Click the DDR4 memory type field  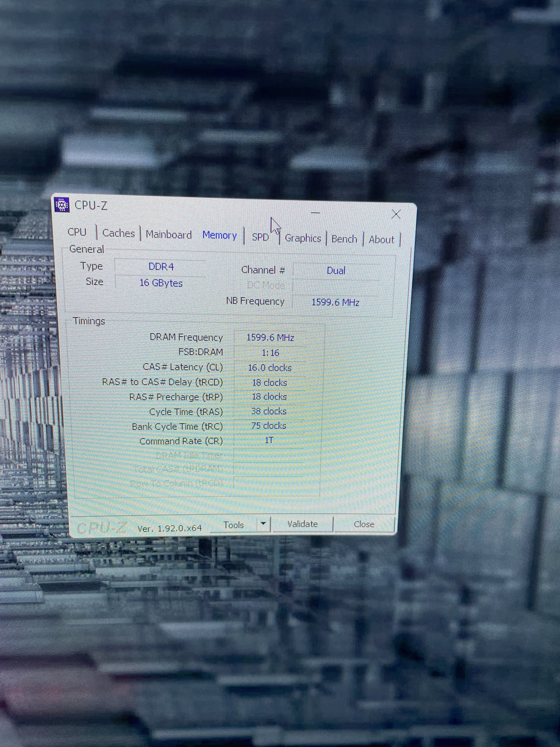161,267
